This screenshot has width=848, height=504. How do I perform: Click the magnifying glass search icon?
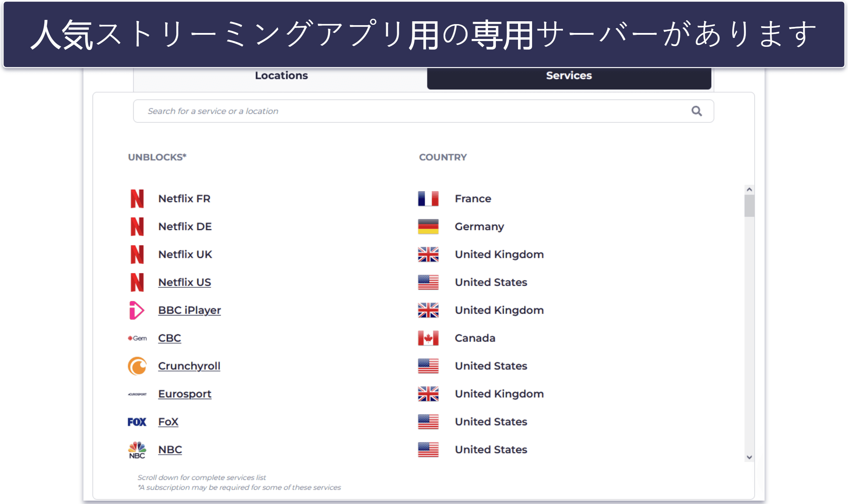[x=697, y=111]
